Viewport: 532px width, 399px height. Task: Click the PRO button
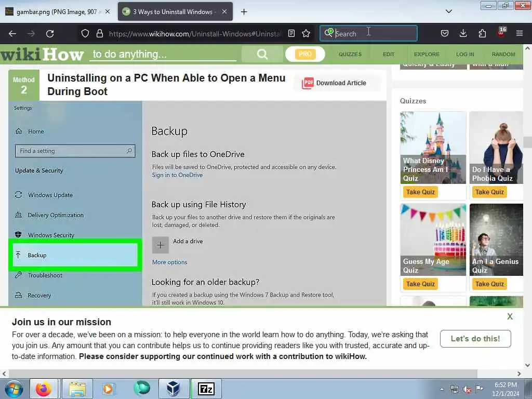305,54
